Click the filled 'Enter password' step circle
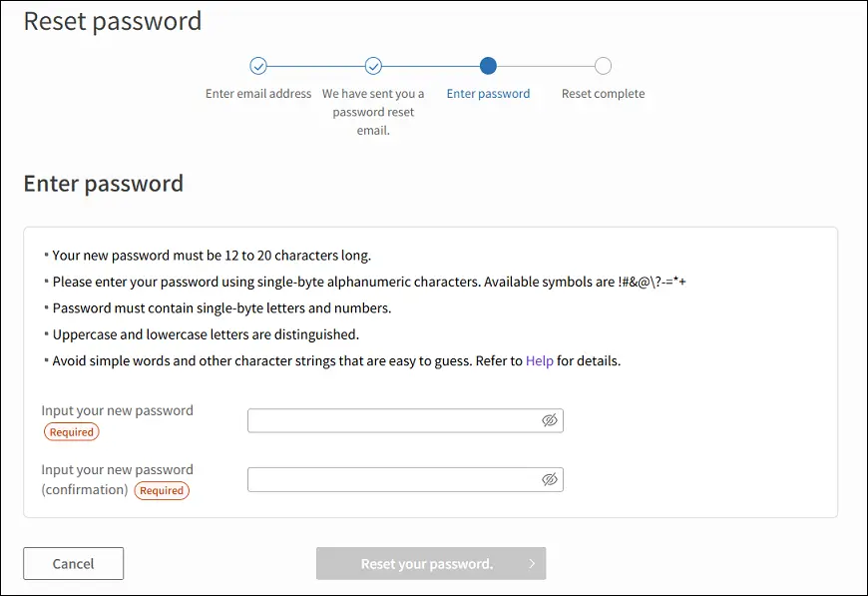Image resolution: width=868 pixels, height=596 pixels. [488, 66]
